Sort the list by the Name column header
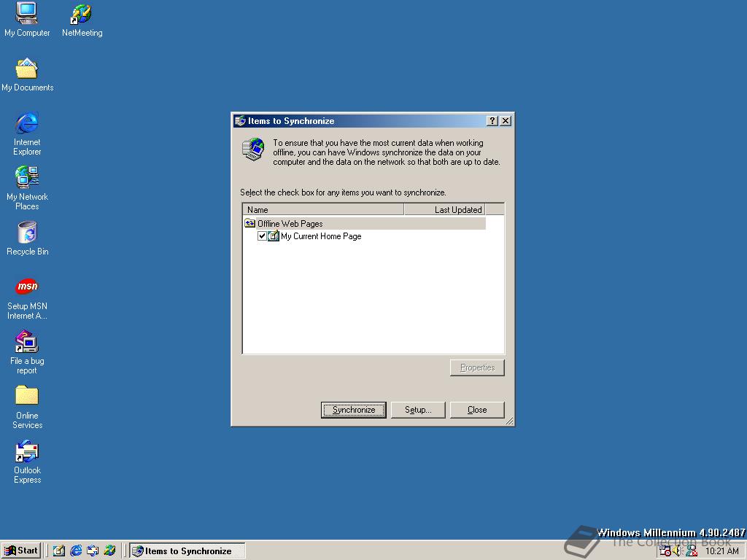This screenshot has width=747, height=560. 323,209
